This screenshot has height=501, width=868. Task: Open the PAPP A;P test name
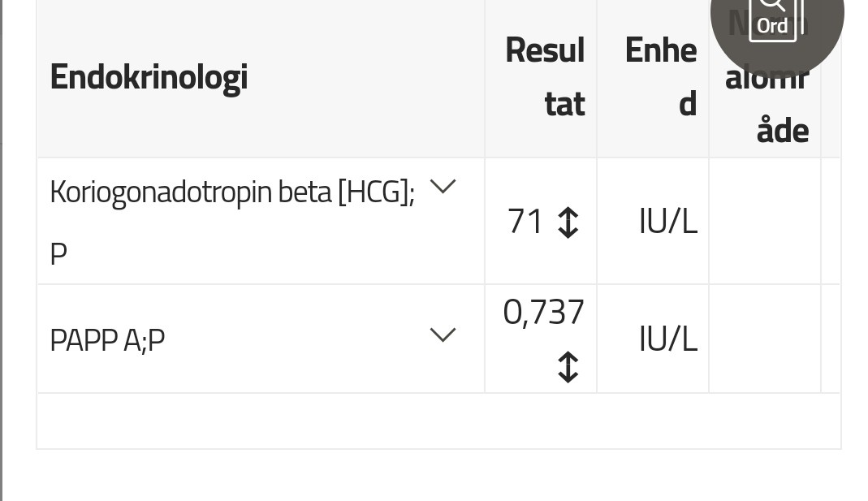click(107, 339)
